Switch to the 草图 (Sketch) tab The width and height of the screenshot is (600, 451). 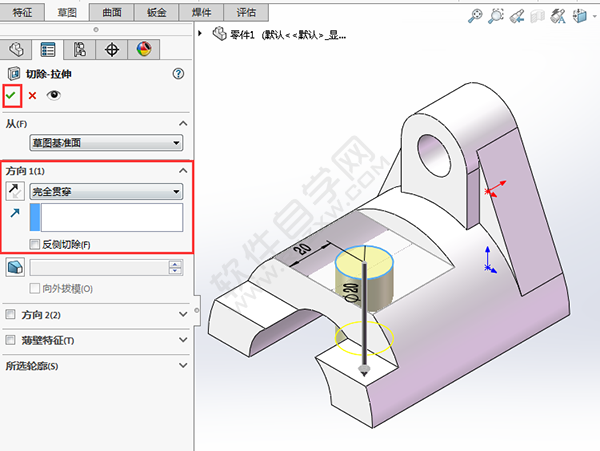[67, 12]
